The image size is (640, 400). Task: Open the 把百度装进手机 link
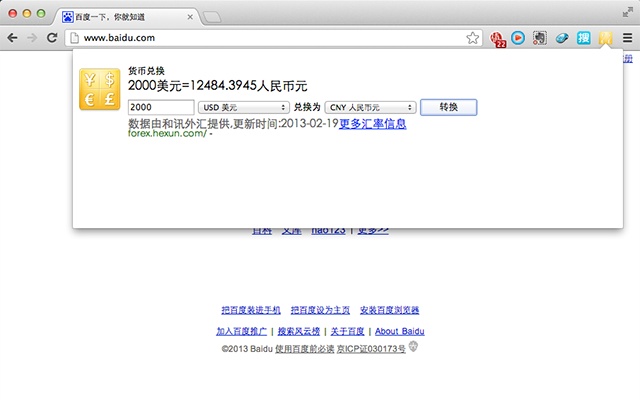[x=251, y=310]
